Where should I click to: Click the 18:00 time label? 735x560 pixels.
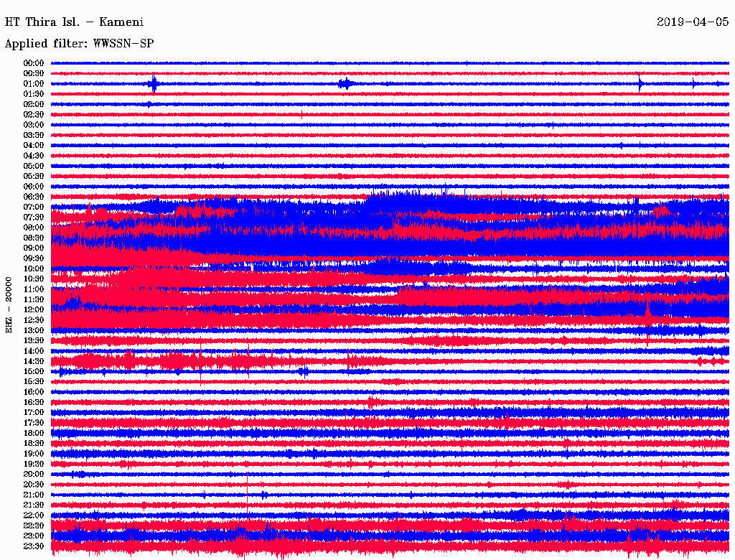click(34, 434)
